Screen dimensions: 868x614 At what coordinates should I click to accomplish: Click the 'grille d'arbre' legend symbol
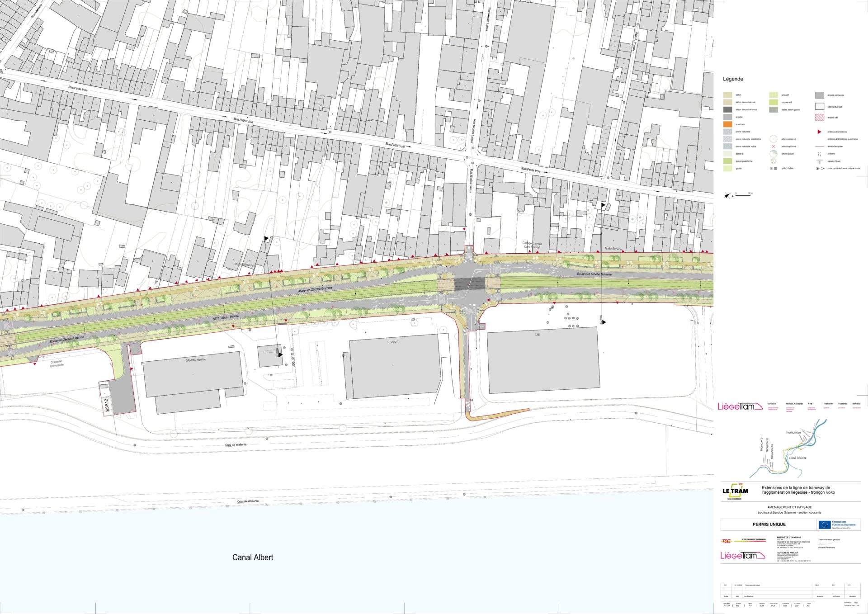pyautogui.click(x=773, y=168)
